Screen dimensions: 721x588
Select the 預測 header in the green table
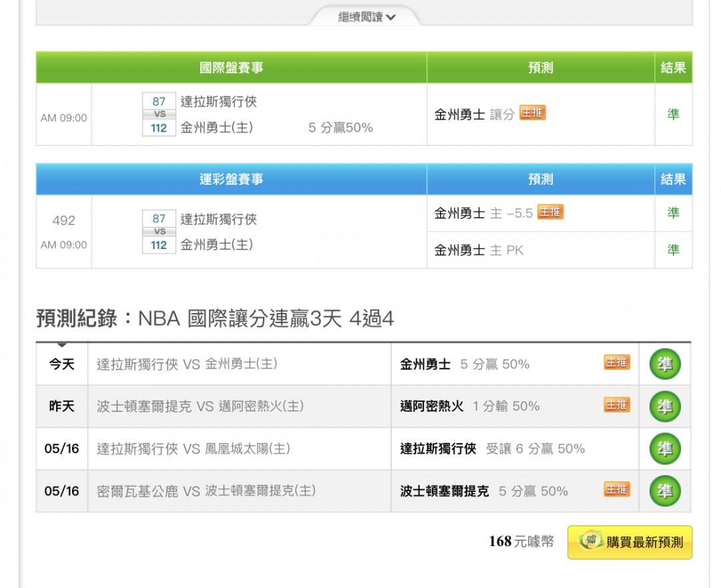[x=541, y=67]
